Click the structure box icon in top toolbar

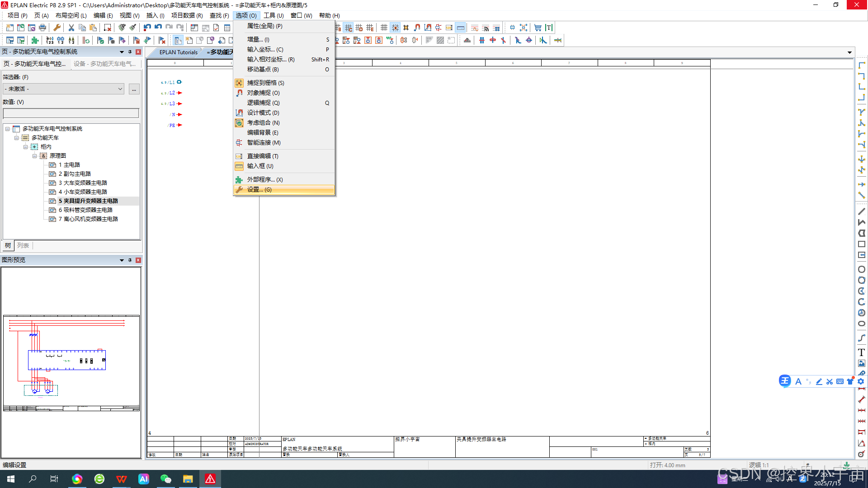451,41
